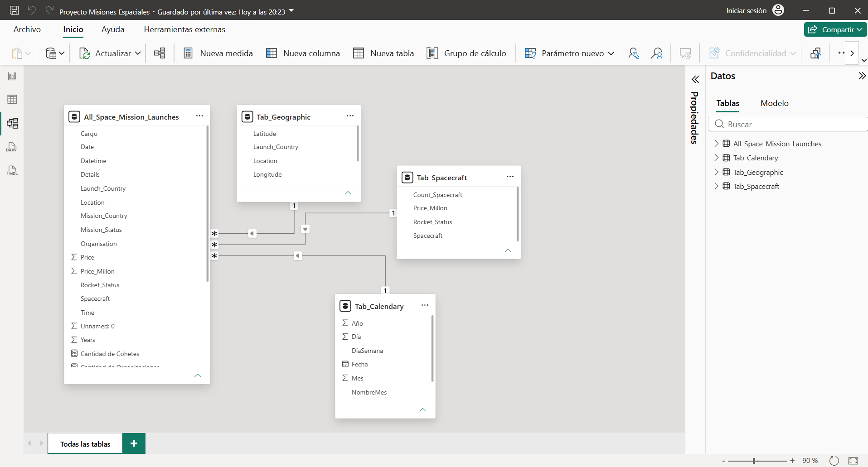The width and height of the screenshot is (868, 467).
Task: Open More options on Tab_Spacecraft table
Action: coord(510,177)
